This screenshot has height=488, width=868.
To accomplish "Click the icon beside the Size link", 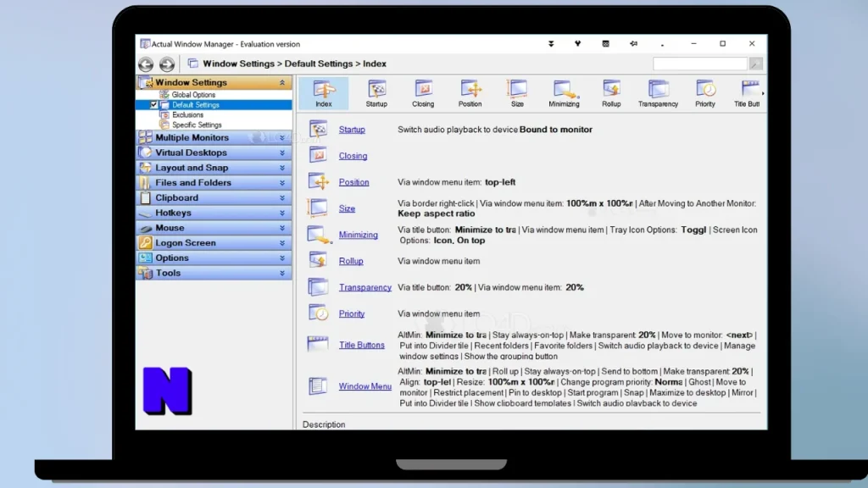I will [319, 208].
